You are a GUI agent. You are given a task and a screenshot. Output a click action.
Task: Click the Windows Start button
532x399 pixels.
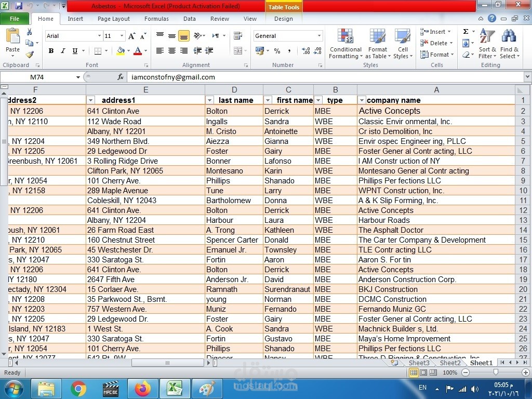point(13,389)
